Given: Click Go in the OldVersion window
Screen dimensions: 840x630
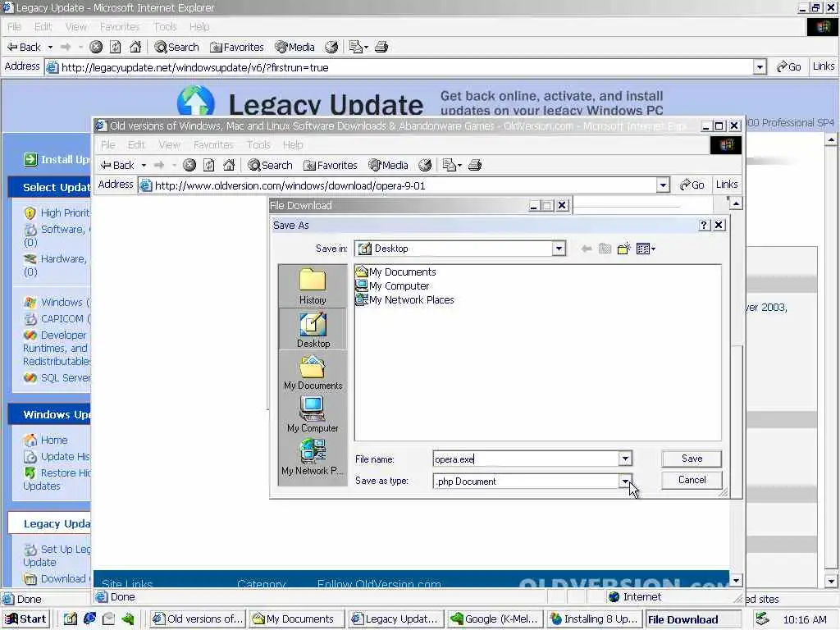Looking at the screenshot, I should 692,185.
